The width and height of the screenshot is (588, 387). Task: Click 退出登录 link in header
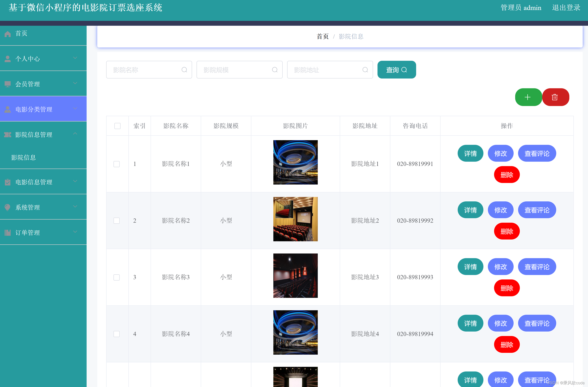coord(566,8)
